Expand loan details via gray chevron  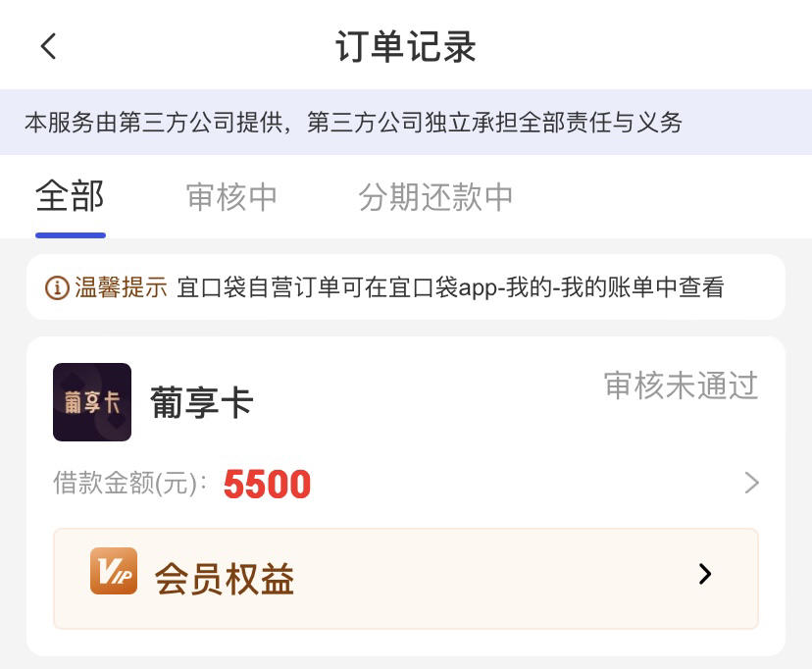tap(751, 483)
